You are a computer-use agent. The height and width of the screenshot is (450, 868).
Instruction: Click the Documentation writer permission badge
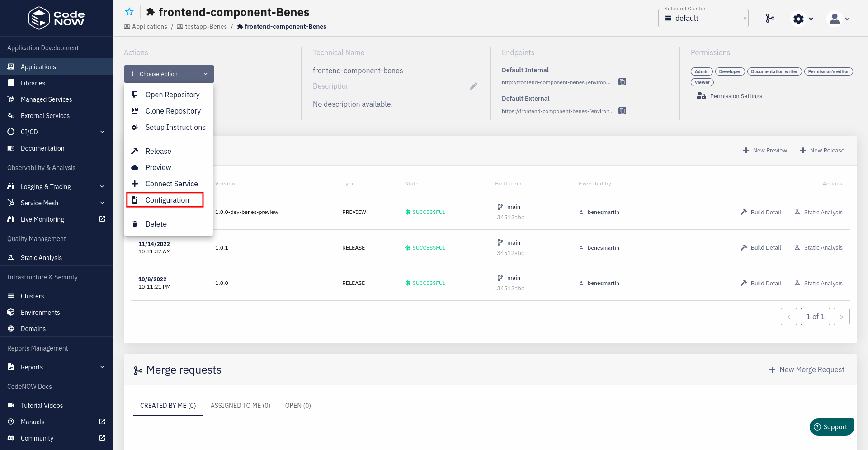coord(774,71)
